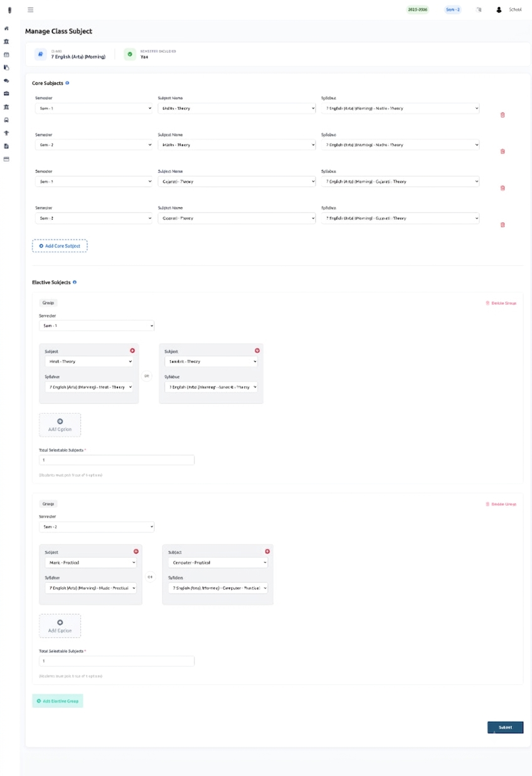Open the bus transport icon in the sidebar
Image resolution: width=532 pixels, height=776 pixels.
coord(6,120)
